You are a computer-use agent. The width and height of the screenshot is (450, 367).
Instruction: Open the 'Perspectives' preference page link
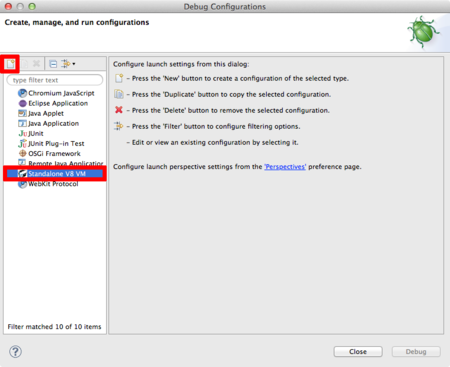click(285, 167)
